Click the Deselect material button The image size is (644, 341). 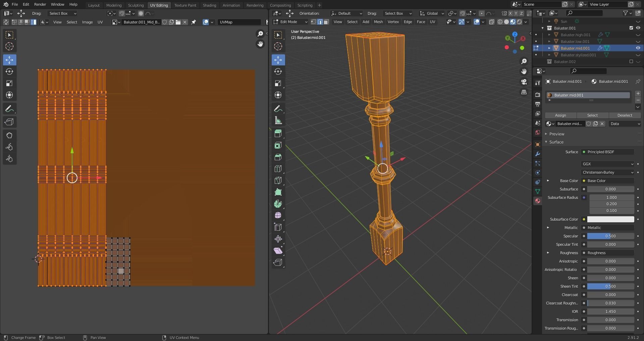pos(625,115)
